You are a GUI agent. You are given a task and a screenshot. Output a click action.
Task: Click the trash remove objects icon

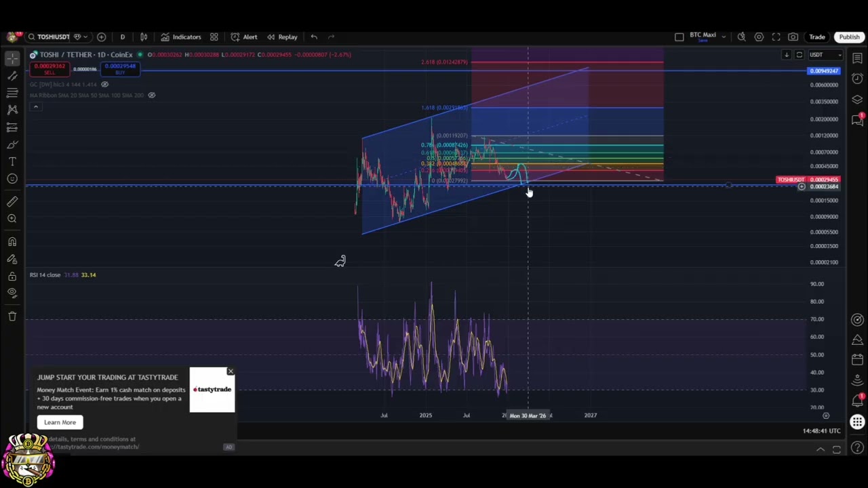tap(12, 316)
